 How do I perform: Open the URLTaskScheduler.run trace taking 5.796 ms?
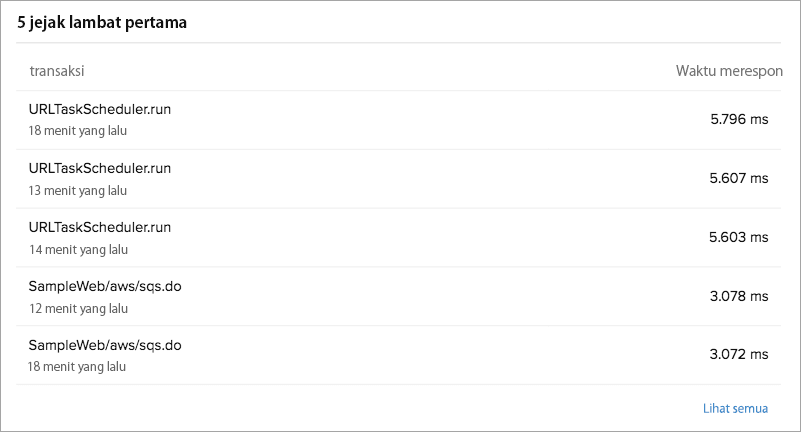pos(100,109)
